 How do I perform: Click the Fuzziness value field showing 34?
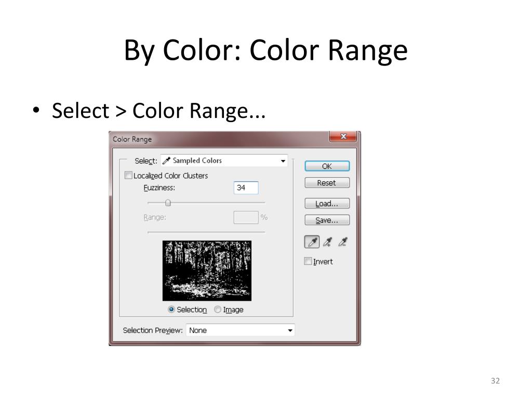coord(246,188)
